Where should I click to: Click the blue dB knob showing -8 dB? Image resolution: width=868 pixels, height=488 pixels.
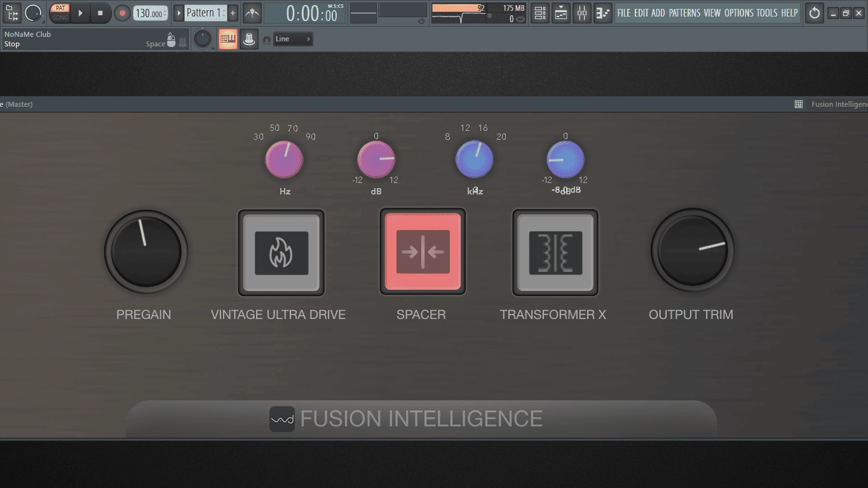pos(566,159)
